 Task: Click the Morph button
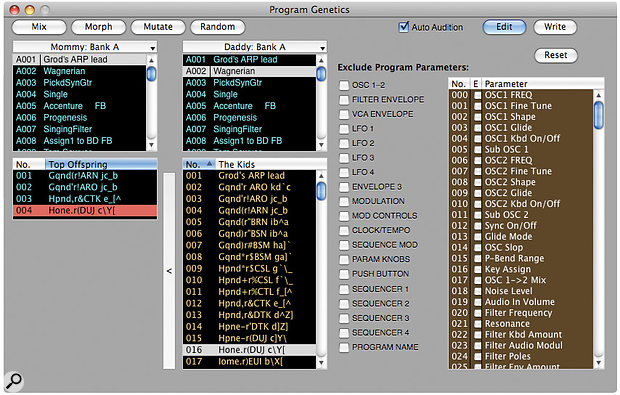tap(98, 27)
